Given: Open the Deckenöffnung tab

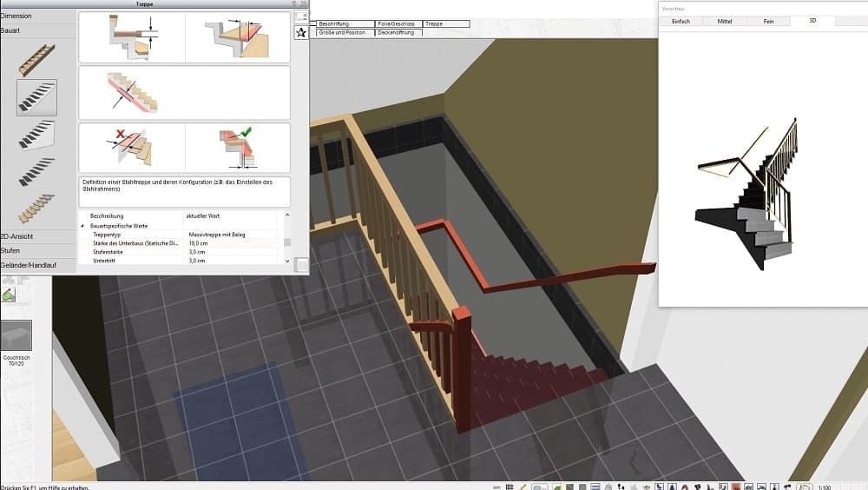Looking at the screenshot, I should click(x=398, y=33).
